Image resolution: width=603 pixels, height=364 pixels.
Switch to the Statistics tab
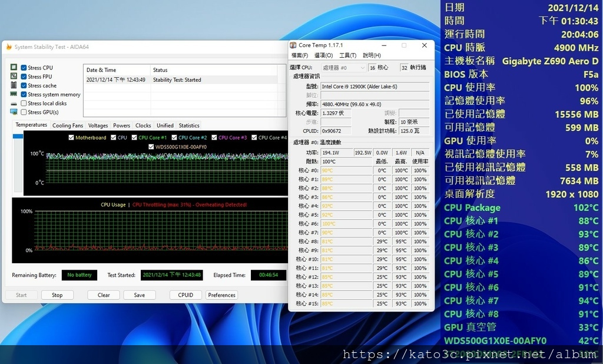click(189, 125)
